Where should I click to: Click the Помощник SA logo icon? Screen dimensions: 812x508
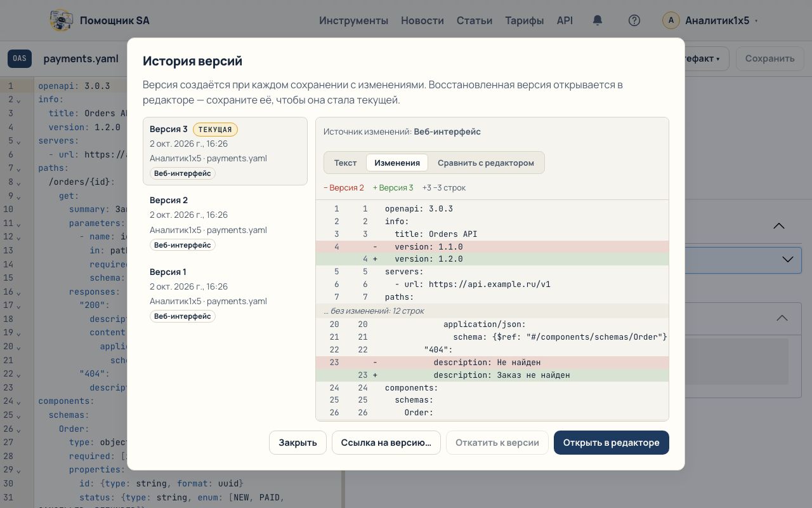tap(61, 20)
